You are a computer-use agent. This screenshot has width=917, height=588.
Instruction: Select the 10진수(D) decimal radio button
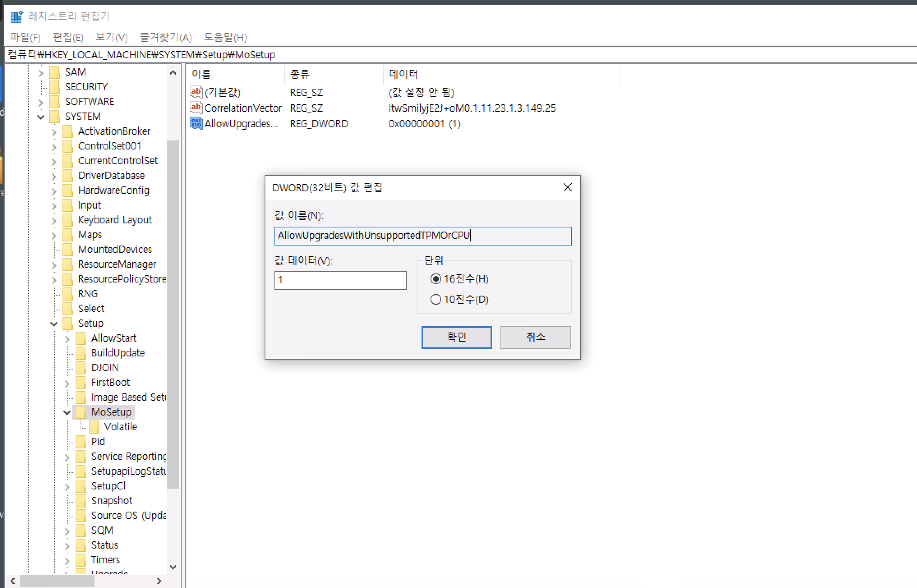(435, 299)
